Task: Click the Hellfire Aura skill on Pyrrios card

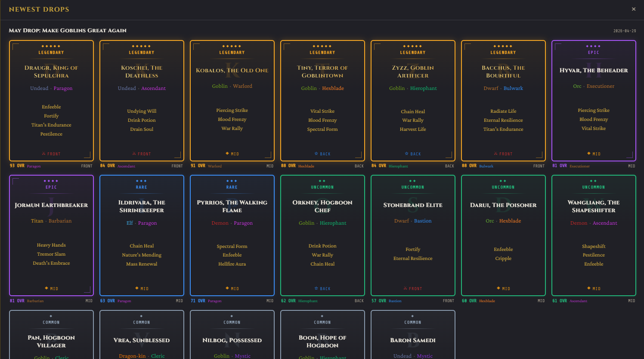Action: point(232,264)
